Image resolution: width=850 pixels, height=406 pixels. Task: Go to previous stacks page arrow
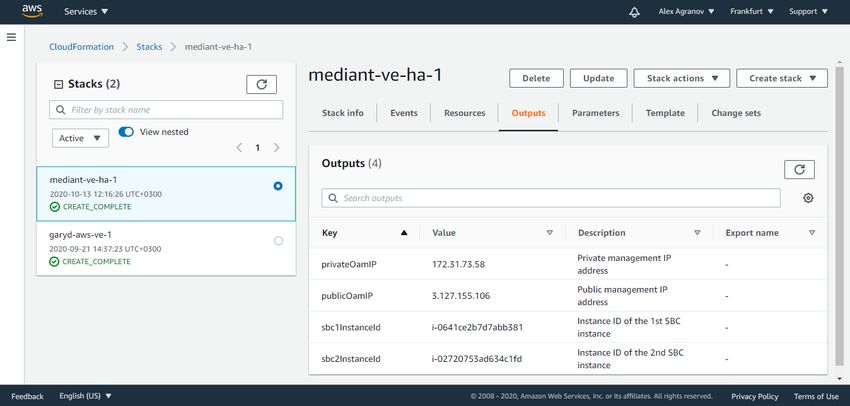[239, 147]
